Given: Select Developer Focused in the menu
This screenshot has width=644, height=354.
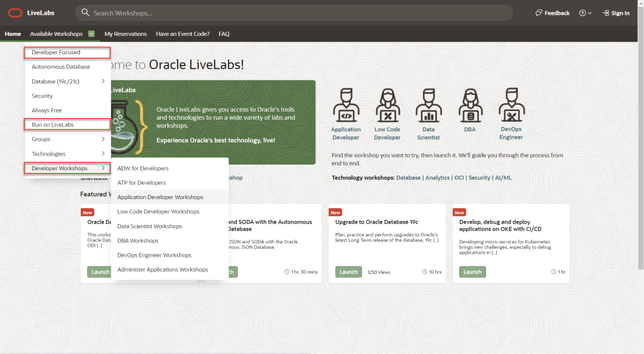Looking at the screenshot, I should (67, 52).
